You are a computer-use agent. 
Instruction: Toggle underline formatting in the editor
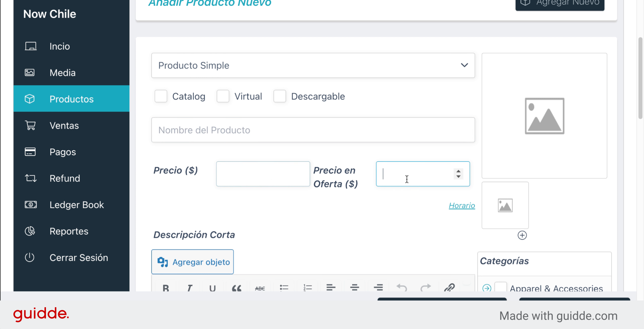pyautogui.click(x=212, y=288)
